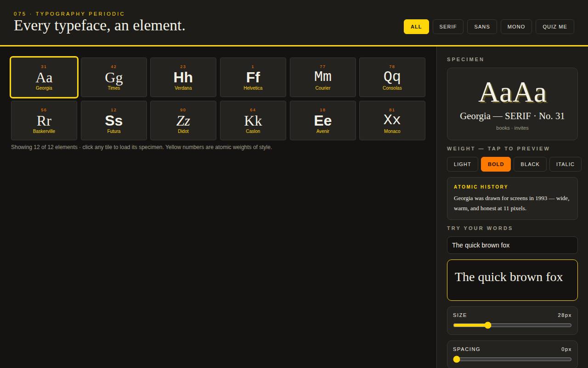Preview the LIGHT weight

(463, 164)
